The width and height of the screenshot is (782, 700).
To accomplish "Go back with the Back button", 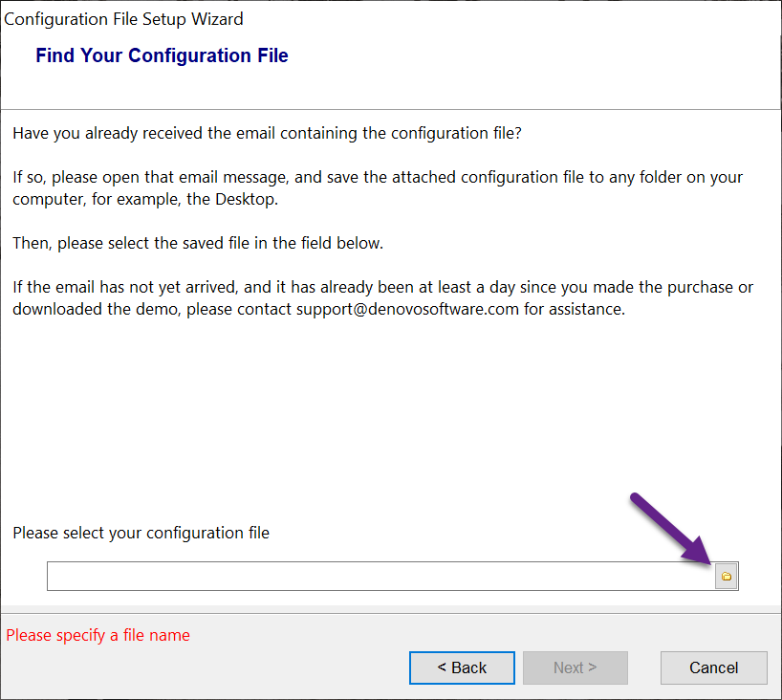I will (462, 667).
